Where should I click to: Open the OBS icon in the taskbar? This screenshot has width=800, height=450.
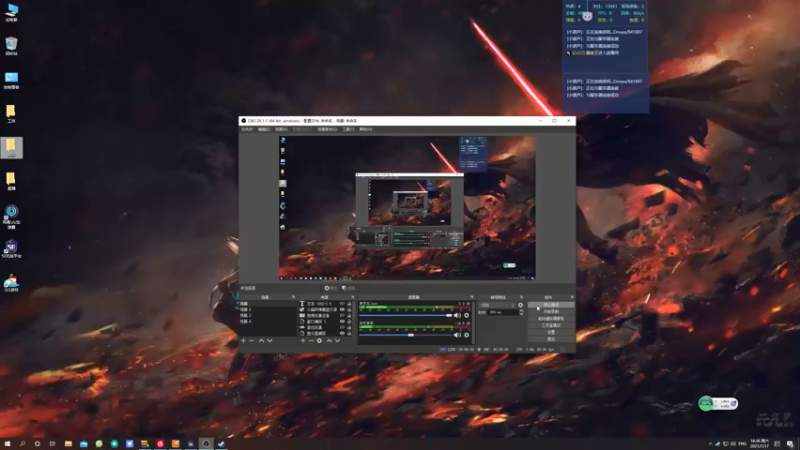point(206,444)
